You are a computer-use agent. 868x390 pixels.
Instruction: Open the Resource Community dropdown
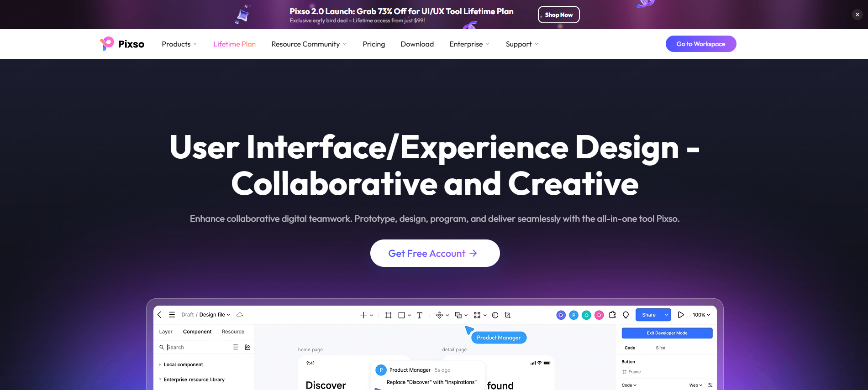click(309, 44)
